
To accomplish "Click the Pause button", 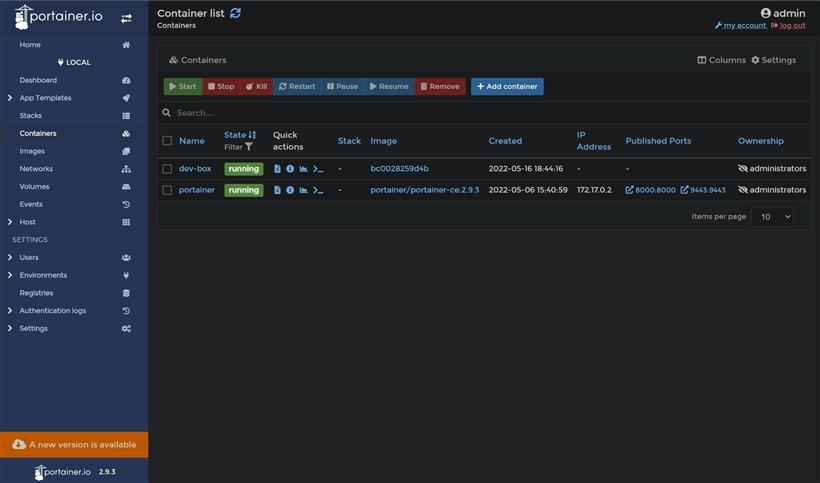I will [343, 87].
